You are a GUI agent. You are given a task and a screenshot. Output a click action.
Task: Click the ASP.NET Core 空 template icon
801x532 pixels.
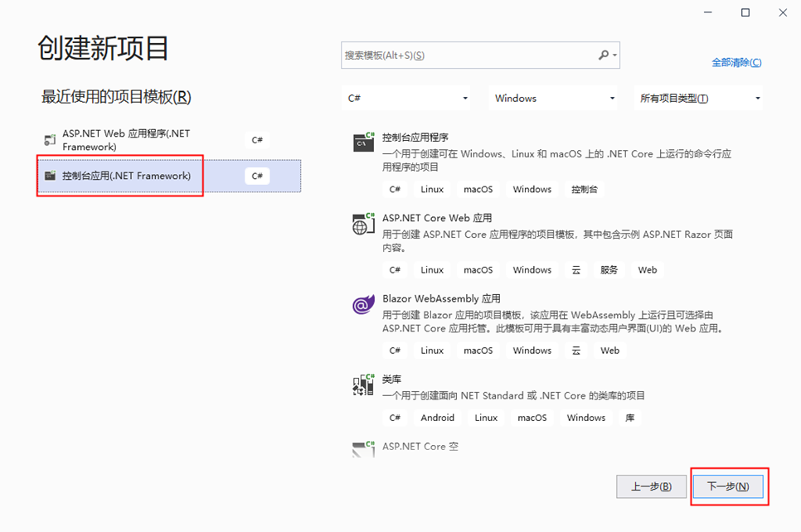(x=363, y=449)
